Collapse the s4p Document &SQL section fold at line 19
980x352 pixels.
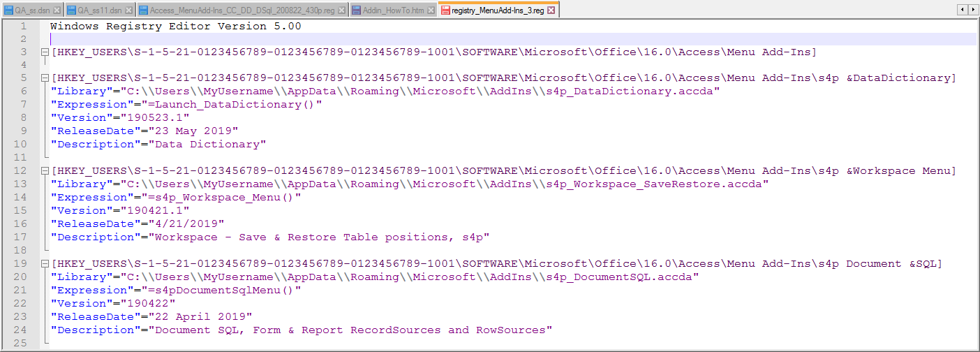pyautogui.click(x=45, y=264)
